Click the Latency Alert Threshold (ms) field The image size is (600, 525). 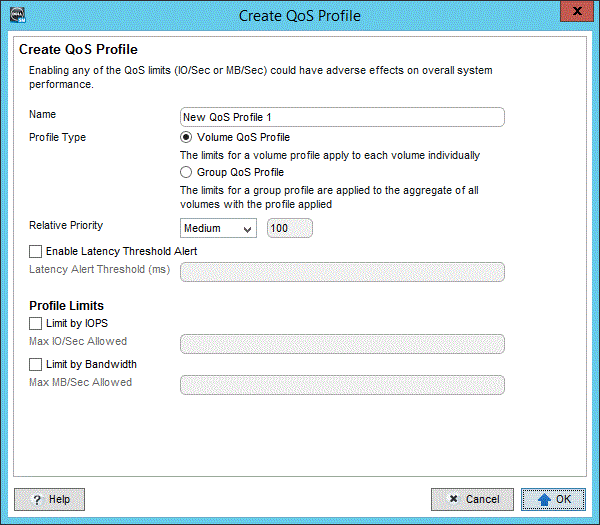342,272
